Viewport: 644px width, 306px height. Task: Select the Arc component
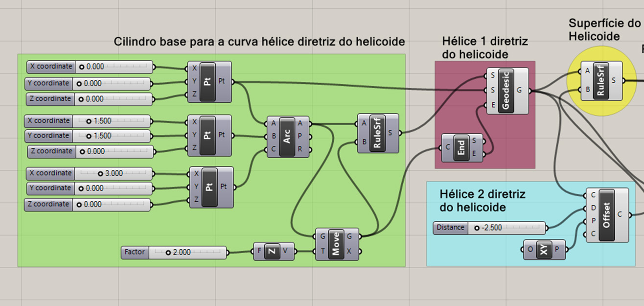(287, 137)
